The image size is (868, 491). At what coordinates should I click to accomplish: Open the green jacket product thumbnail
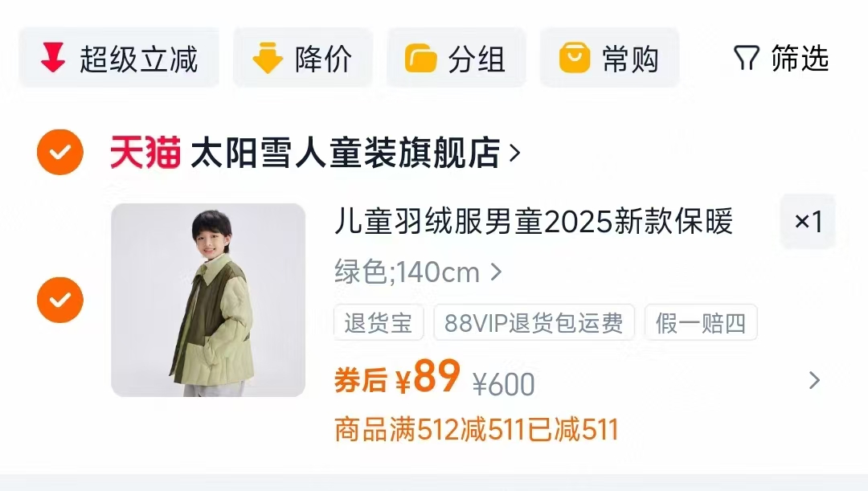208,300
